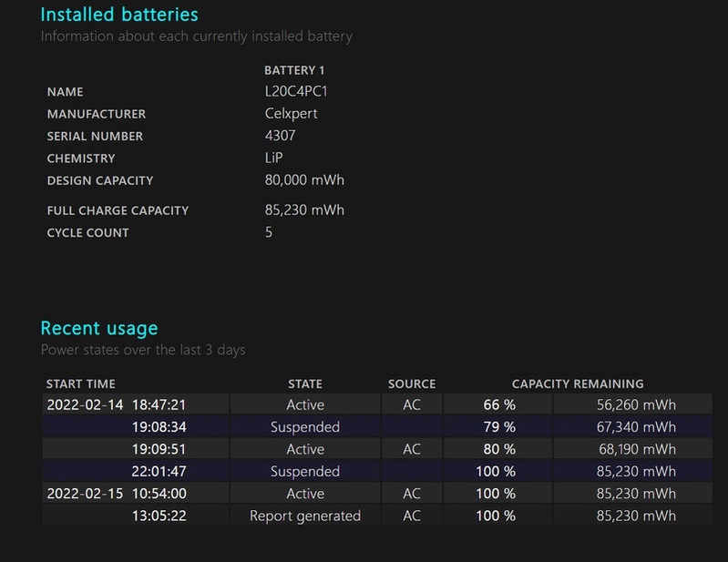Select the Report generated state cell

coord(305,516)
